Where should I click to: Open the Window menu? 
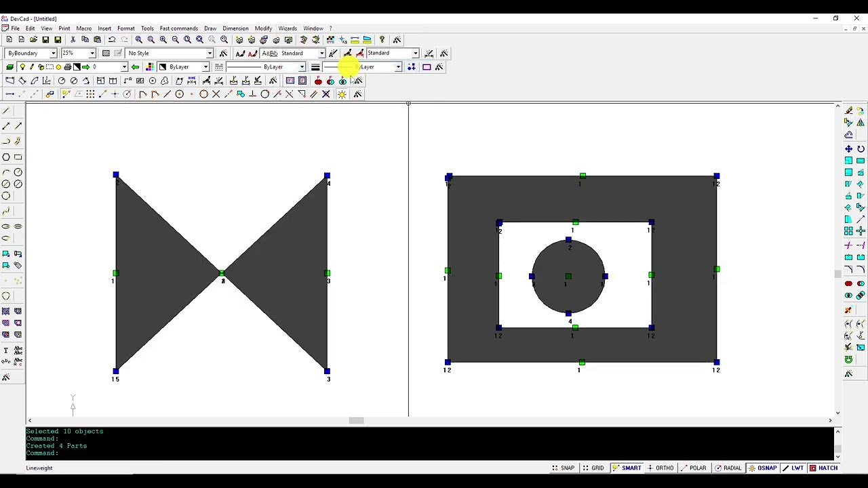313,28
